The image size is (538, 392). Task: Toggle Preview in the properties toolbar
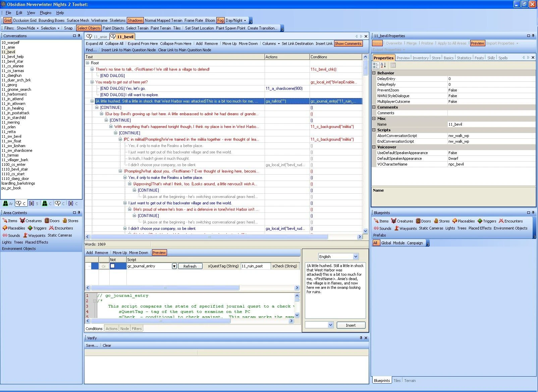coord(477,43)
